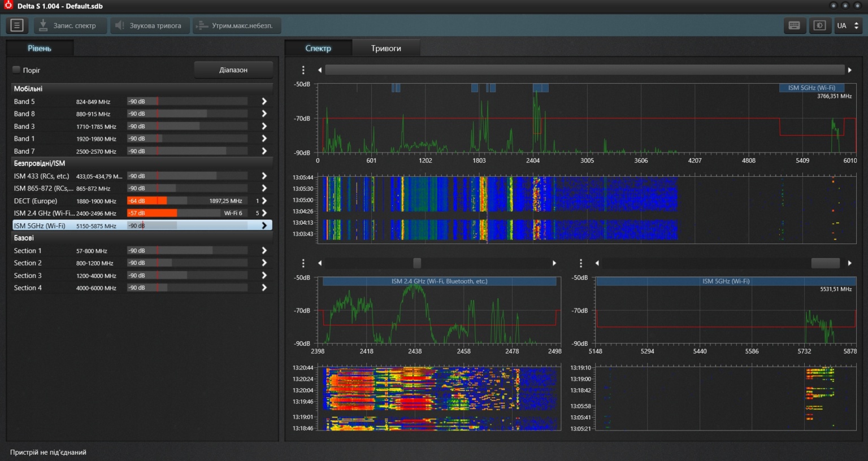Click the ISM 2.4 GHz level bar
The image size is (868, 461).
click(x=186, y=213)
